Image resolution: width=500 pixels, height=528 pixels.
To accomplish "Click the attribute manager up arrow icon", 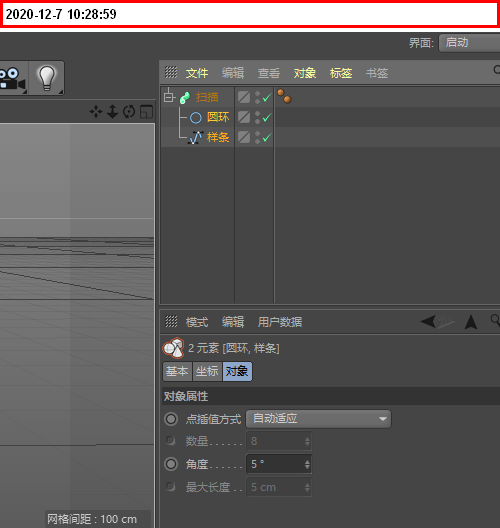I will click(471, 322).
